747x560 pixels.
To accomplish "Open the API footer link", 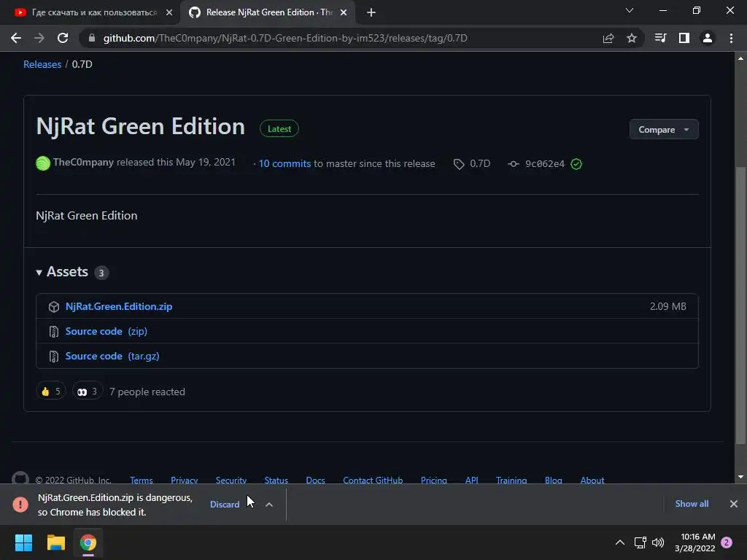I will (472, 480).
